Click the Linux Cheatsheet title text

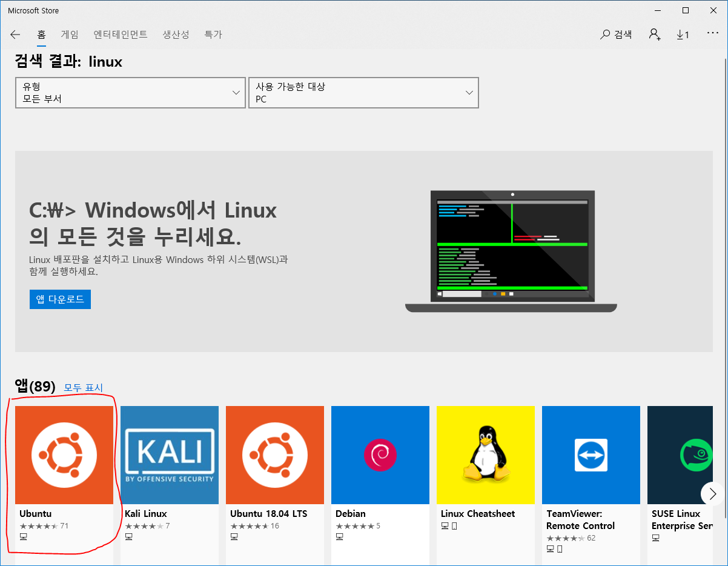[478, 514]
